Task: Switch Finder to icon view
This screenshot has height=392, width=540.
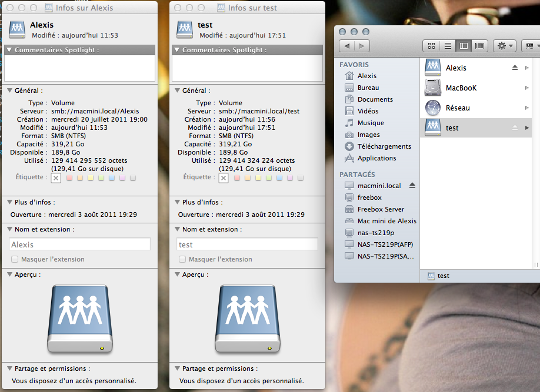Action: (x=431, y=46)
